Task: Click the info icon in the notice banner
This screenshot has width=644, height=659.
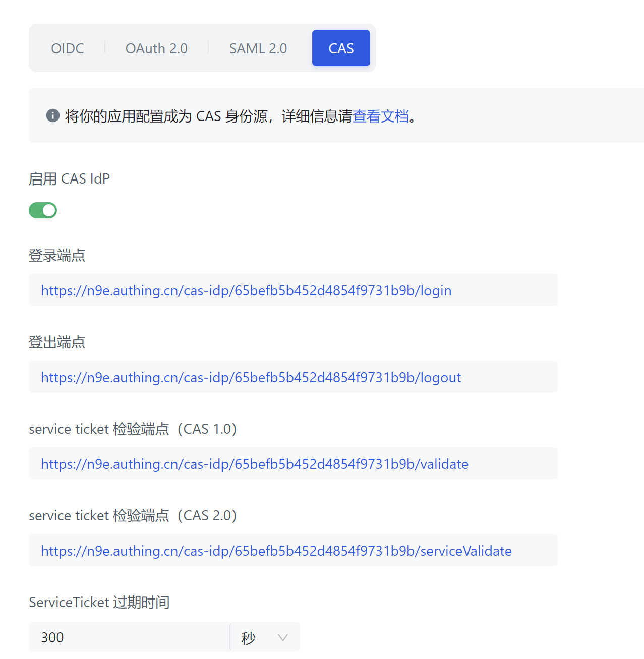Action: [x=53, y=116]
